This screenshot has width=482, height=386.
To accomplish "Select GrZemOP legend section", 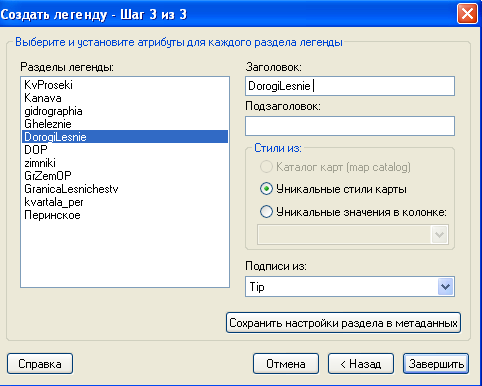I will tap(125, 176).
